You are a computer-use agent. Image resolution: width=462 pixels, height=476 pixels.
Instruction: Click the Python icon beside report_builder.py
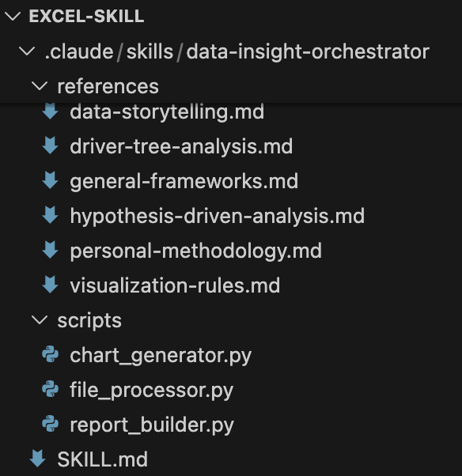coord(50,424)
